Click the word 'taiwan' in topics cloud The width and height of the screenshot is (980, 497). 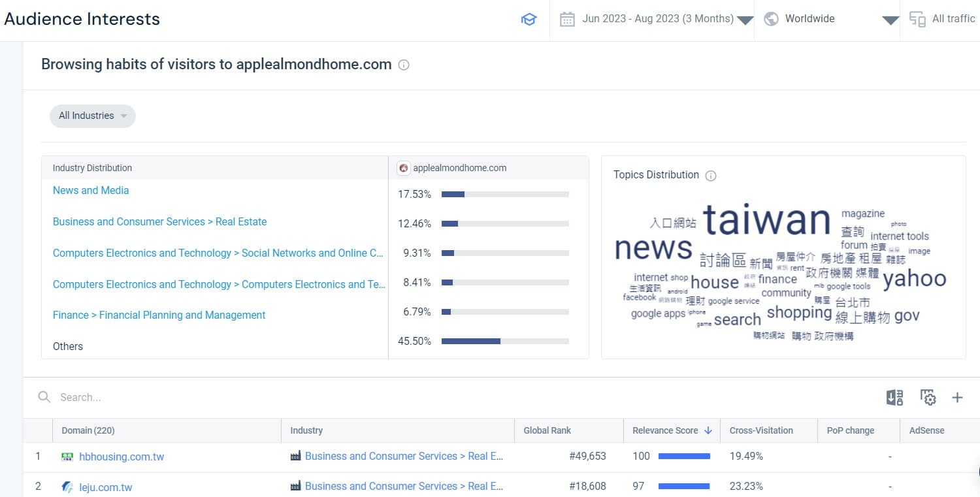tap(767, 220)
